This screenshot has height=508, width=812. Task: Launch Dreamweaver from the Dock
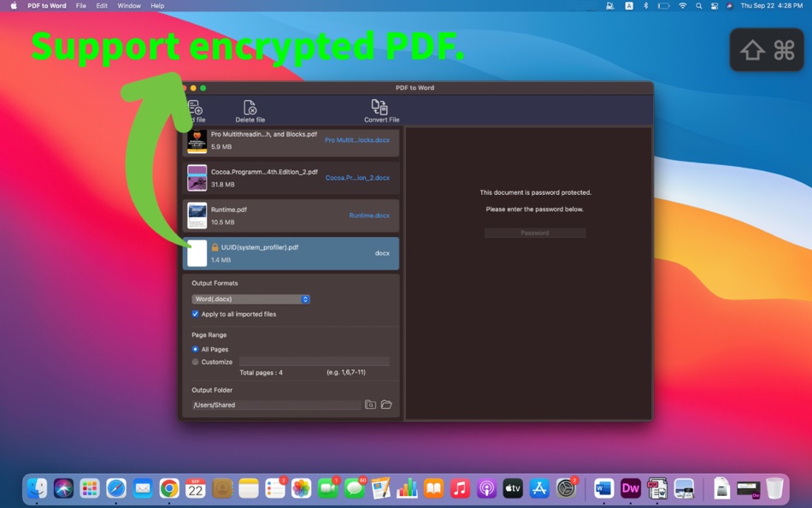pyautogui.click(x=631, y=488)
